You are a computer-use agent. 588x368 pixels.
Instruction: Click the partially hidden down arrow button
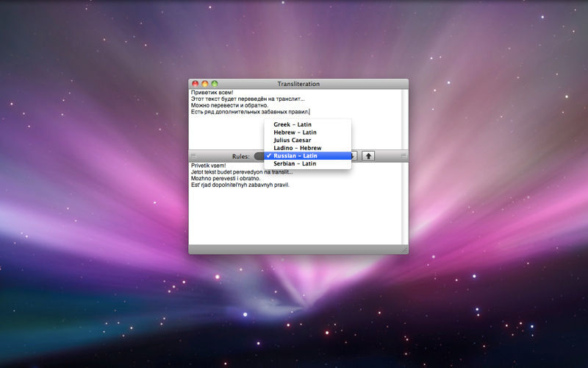coord(355,156)
